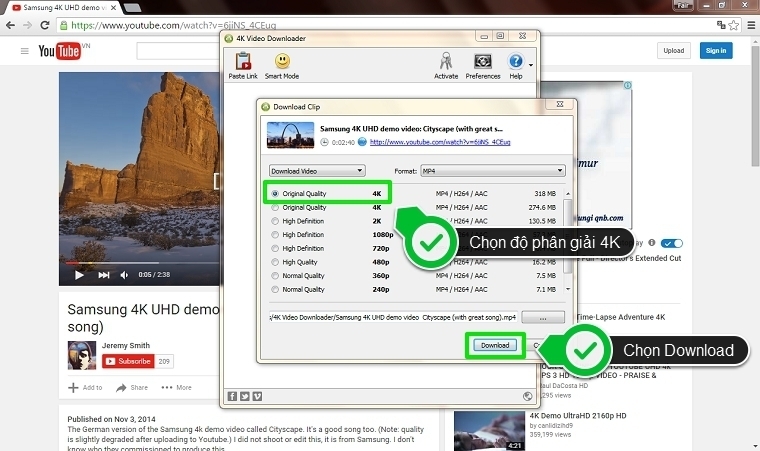Click the Paste Link icon
This screenshot has width=760, height=451.
pos(242,63)
